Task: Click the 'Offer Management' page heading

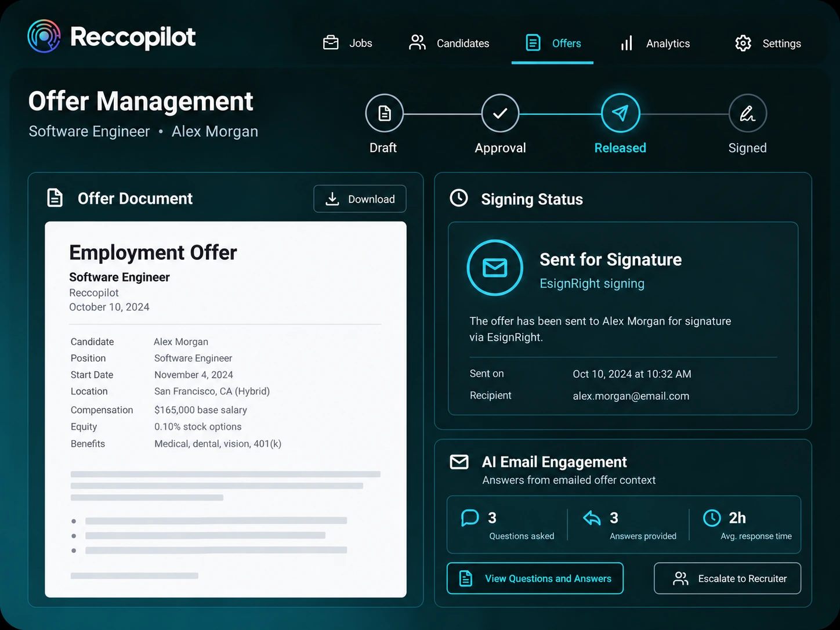Action: click(x=141, y=102)
